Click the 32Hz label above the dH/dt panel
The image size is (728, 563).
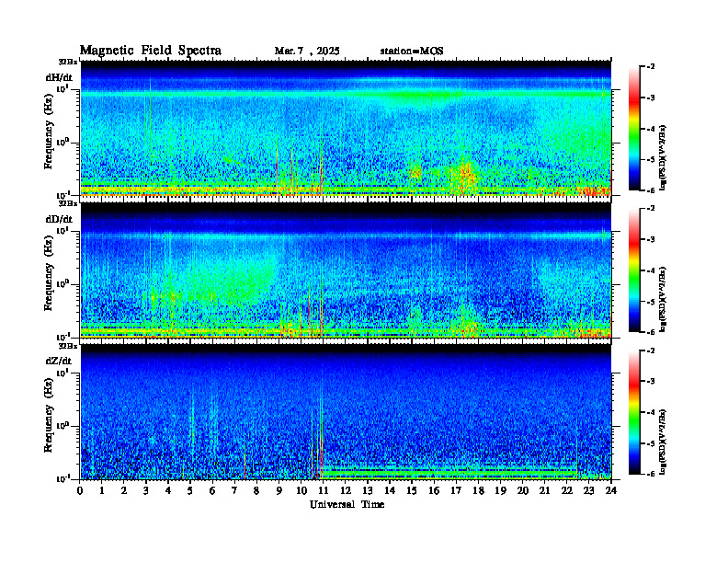click(x=68, y=62)
